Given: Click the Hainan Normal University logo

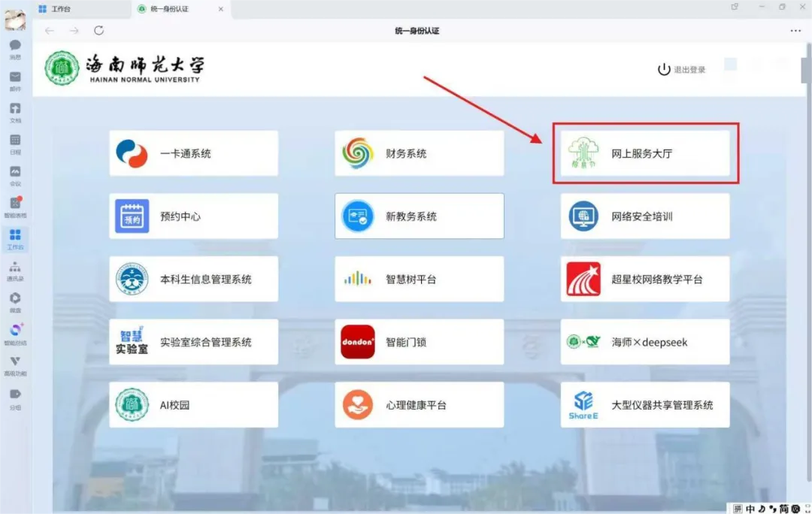Looking at the screenshot, I should click(124, 68).
